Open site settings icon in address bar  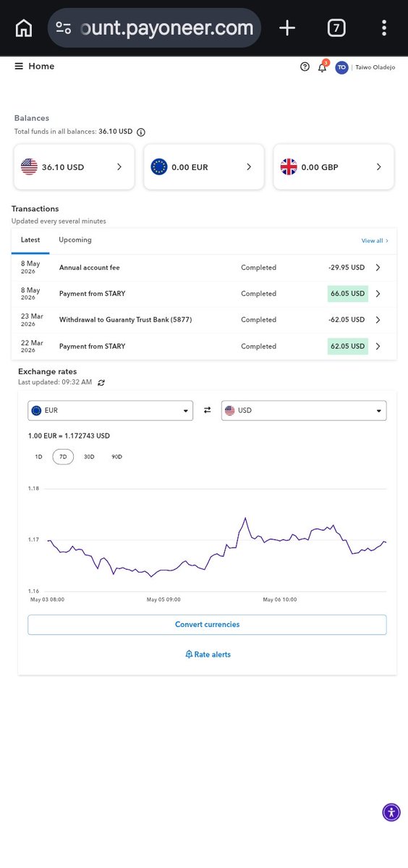tap(64, 28)
